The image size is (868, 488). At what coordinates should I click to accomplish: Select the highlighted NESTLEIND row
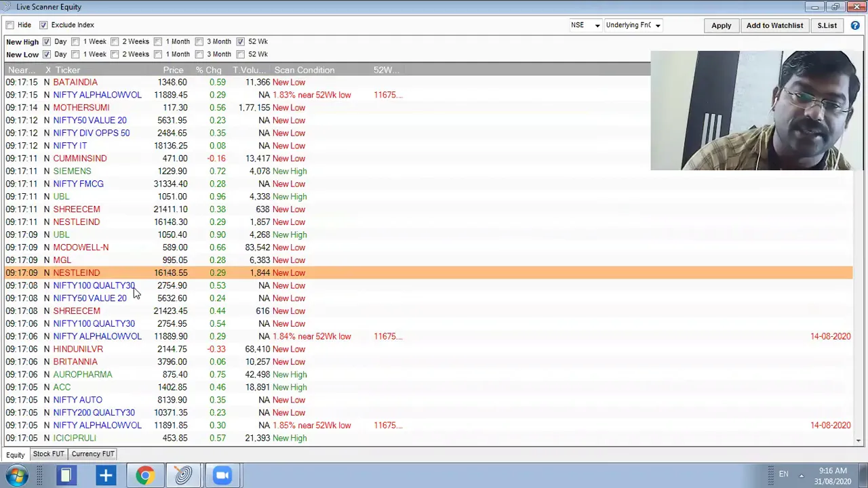click(428, 273)
